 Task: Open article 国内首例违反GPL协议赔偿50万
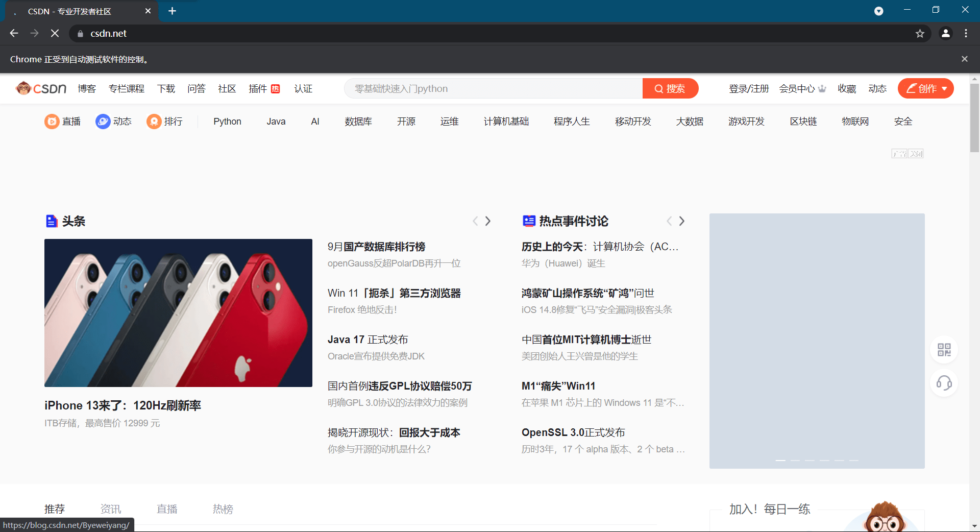400,386
